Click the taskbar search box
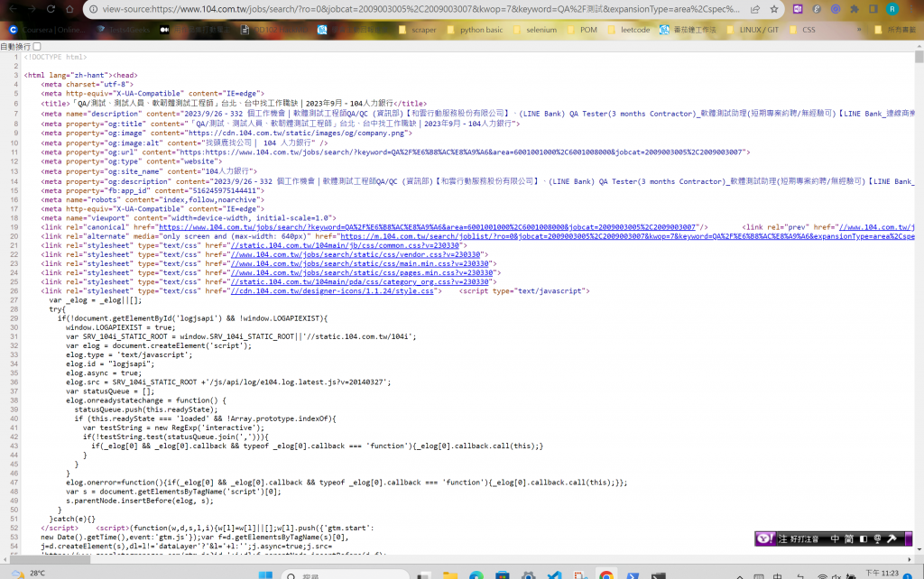Image resolution: width=924 pixels, height=579 pixels. (x=345, y=574)
